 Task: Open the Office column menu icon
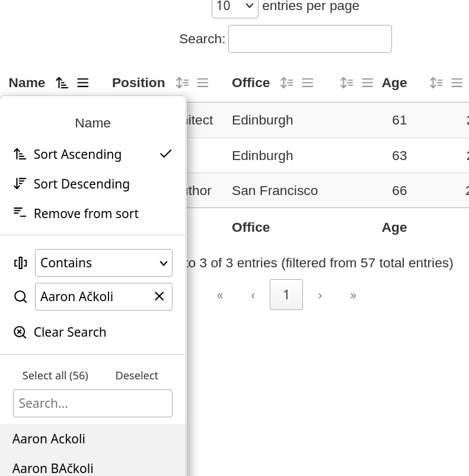308,83
